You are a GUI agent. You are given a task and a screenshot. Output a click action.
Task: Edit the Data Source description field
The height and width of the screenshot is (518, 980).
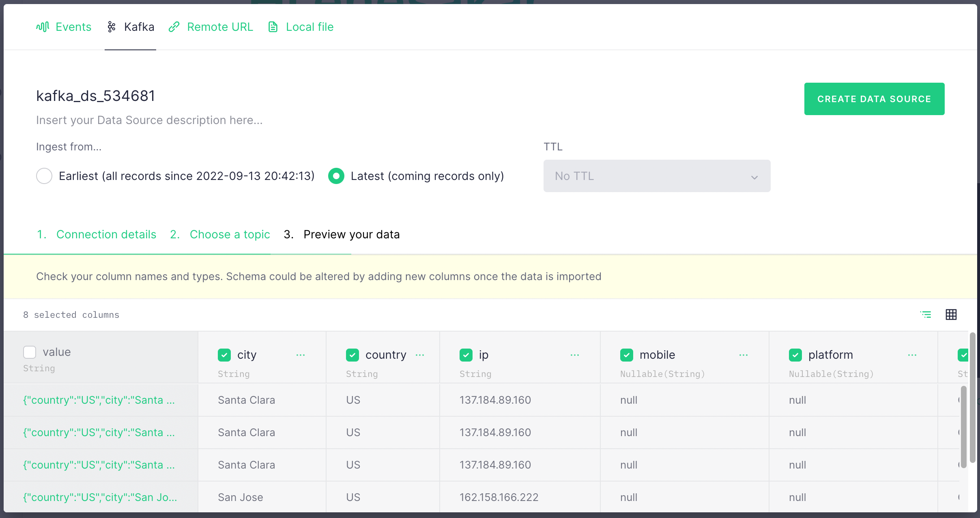[149, 120]
